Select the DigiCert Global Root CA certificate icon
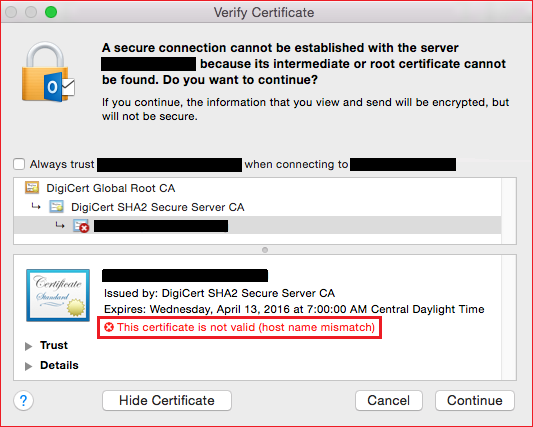 click(32, 188)
